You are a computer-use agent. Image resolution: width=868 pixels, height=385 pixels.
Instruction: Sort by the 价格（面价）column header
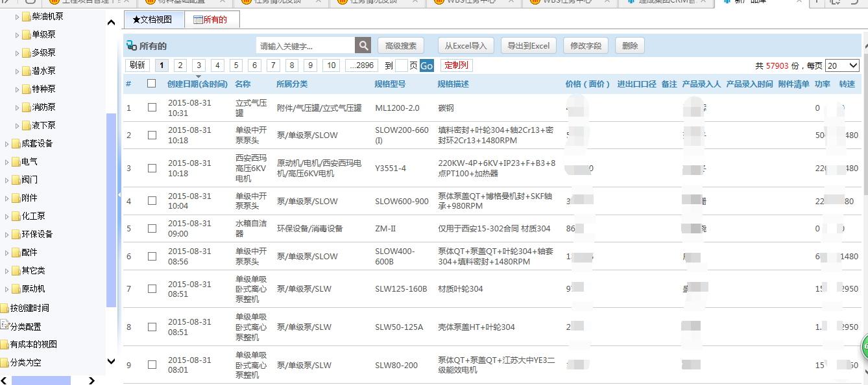click(x=588, y=84)
